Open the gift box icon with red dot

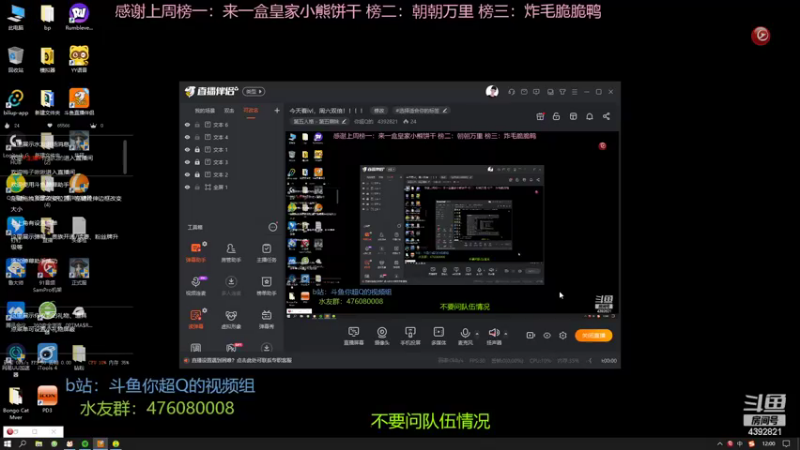[x=540, y=116]
